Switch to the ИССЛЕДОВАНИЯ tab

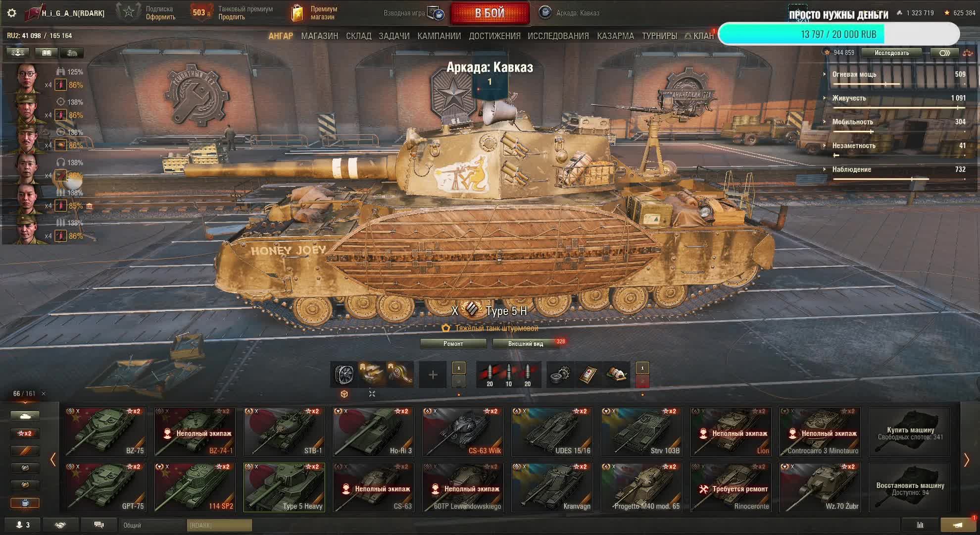pos(558,36)
